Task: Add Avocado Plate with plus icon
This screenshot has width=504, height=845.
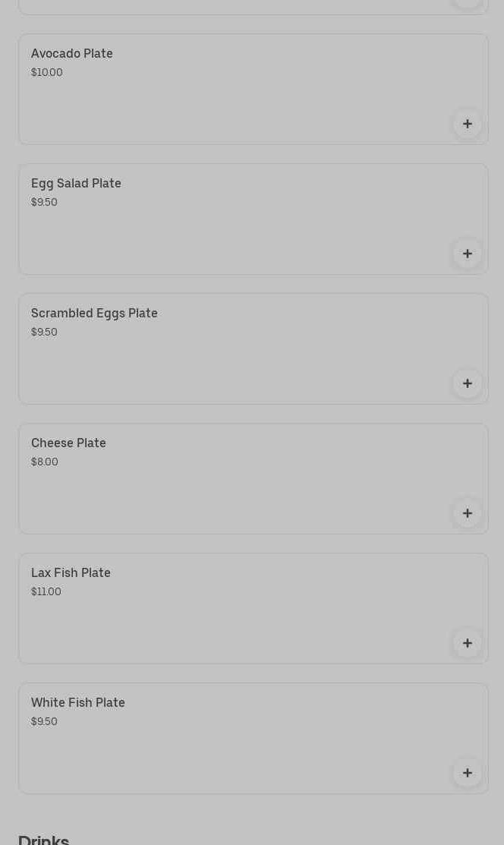Action: tap(468, 124)
